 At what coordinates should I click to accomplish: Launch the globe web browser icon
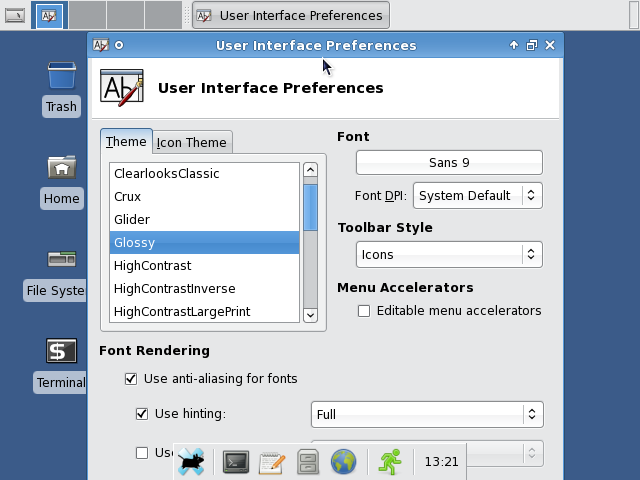[344, 462]
